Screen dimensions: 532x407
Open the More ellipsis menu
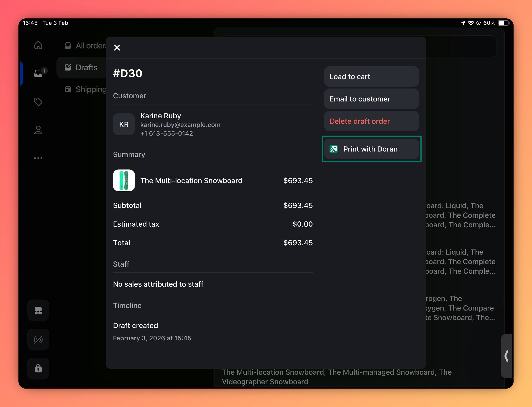point(38,158)
